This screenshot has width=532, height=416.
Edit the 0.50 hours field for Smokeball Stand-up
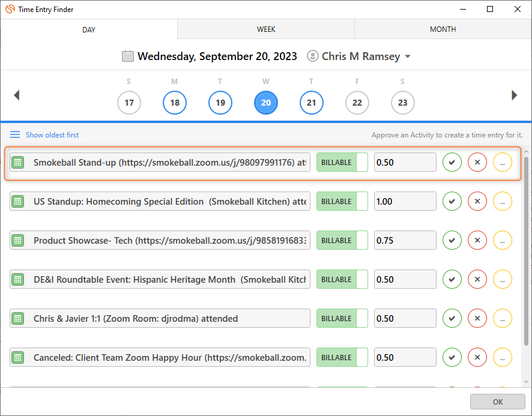click(405, 162)
